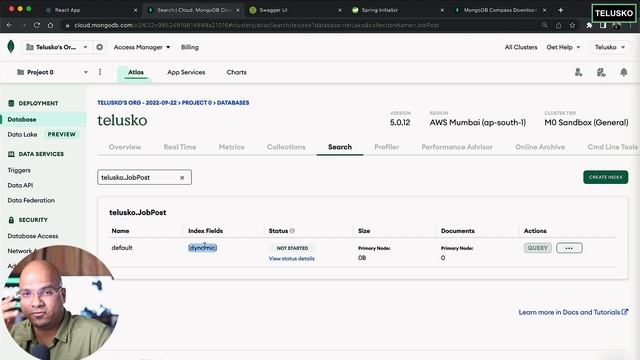
Task: Open the Telusko user menu
Action: (x=610, y=47)
